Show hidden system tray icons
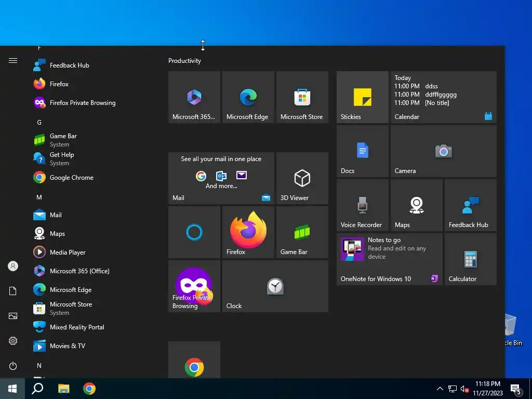The image size is (532, 399). coord(440,389)
